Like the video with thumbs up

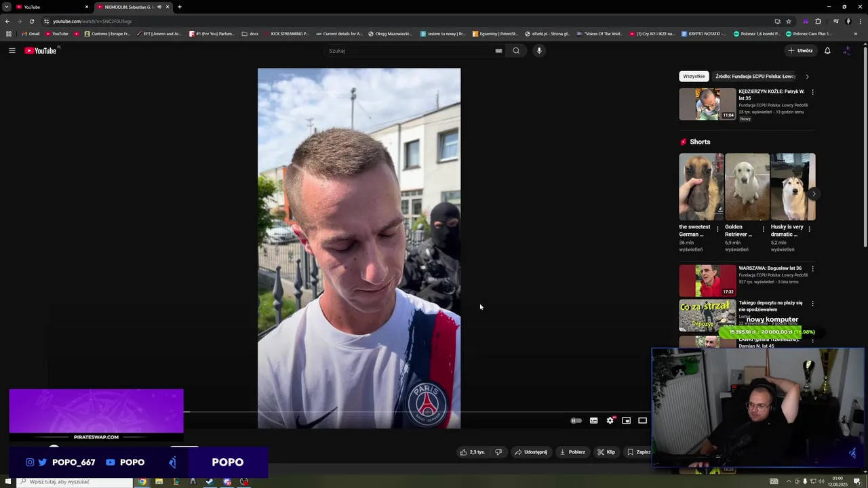coord(473,452)
